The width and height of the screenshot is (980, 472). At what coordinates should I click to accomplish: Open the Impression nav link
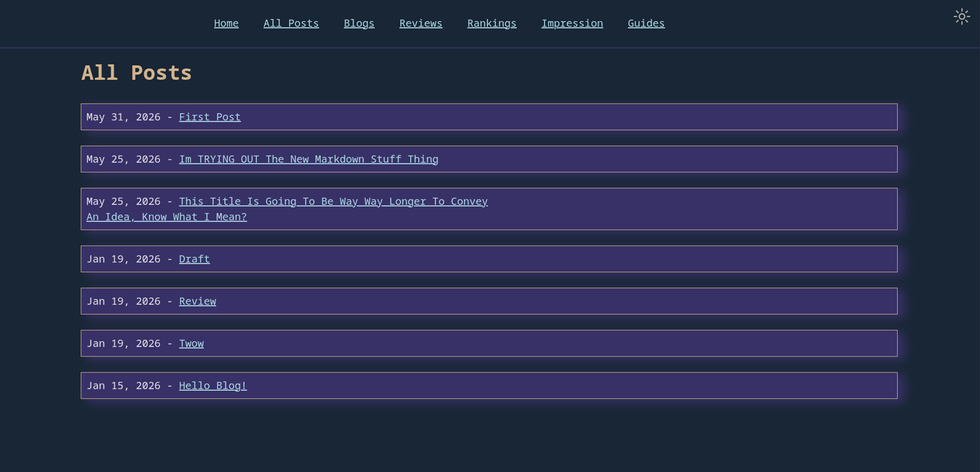(x=572, y=23)
